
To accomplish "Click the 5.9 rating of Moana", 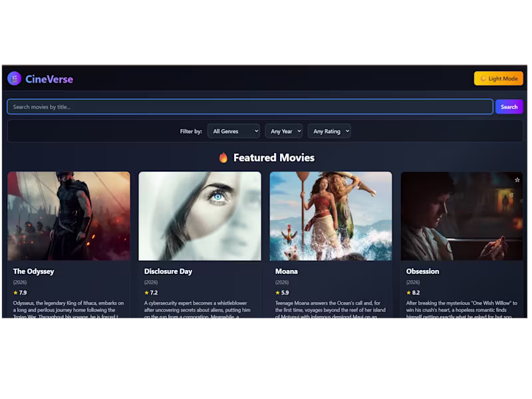I will [x=285, y=293].
